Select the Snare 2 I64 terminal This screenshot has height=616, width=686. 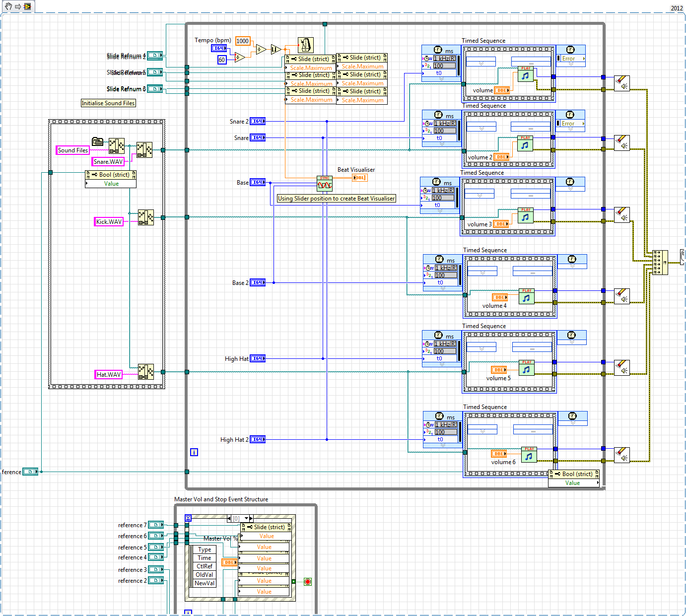(x=258, y=121)
